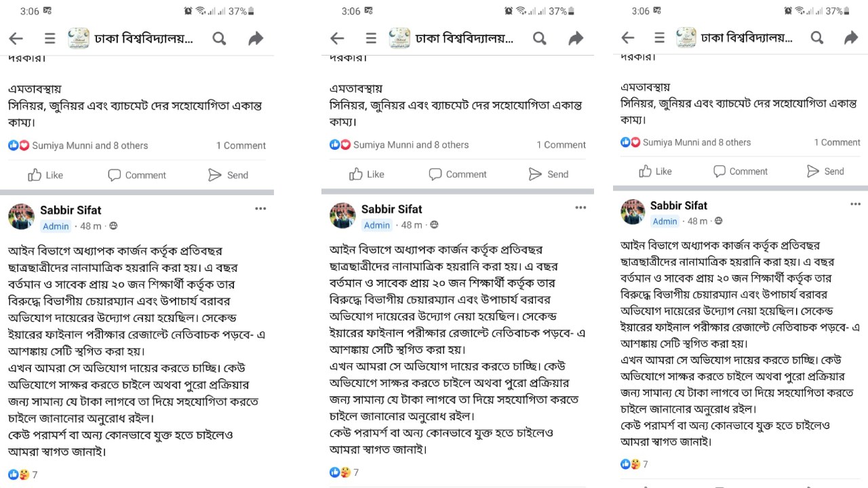Screen dimensions: 868x488
Task: Tap Comment in the left screenshot
Action: point(137,175)
